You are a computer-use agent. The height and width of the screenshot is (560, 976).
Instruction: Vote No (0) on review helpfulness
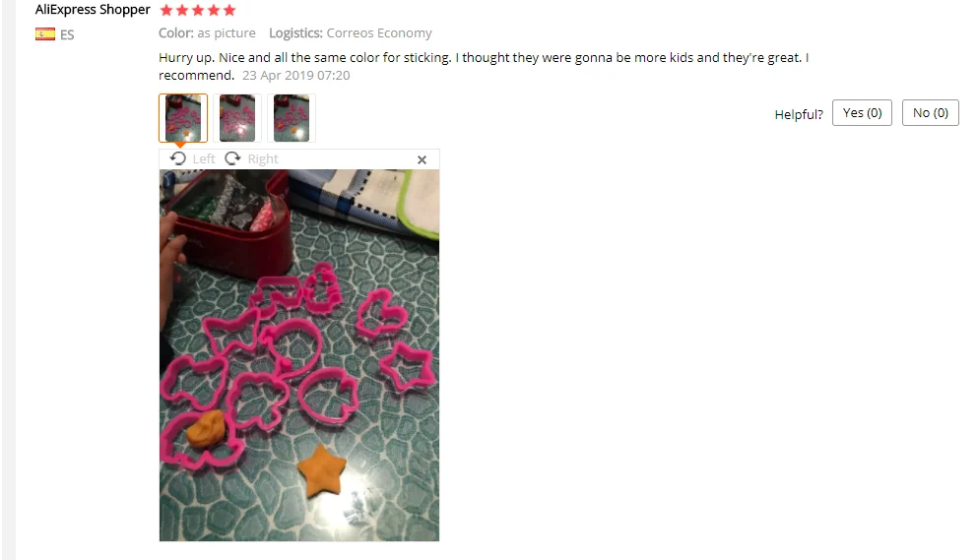(x=931, y=112)
